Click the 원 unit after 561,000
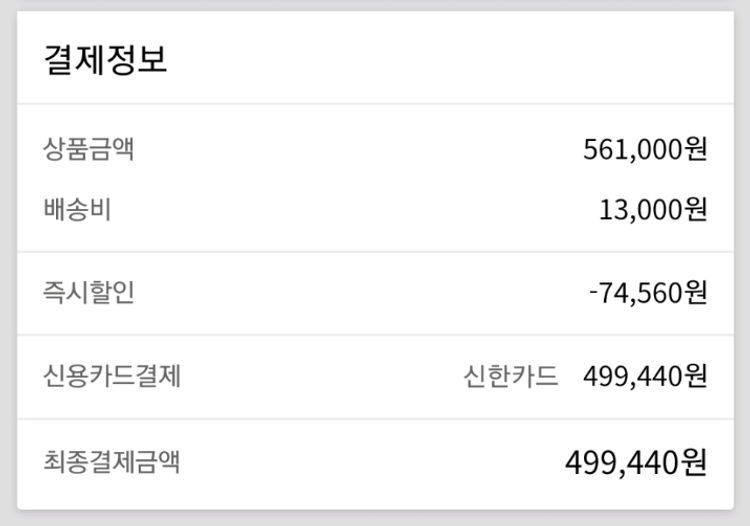750x526 pixels. point(696,150)
